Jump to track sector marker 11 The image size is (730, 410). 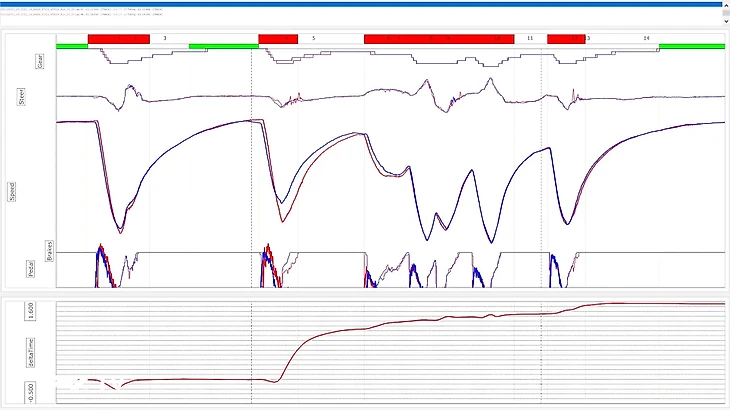tap(529, 38)
